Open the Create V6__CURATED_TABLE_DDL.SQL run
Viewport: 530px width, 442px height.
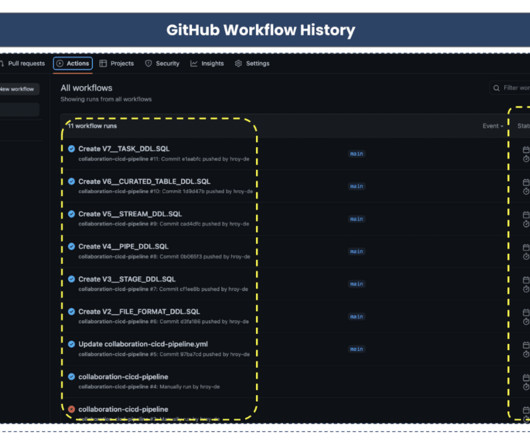pyautogui.click(x=144, y=181)
